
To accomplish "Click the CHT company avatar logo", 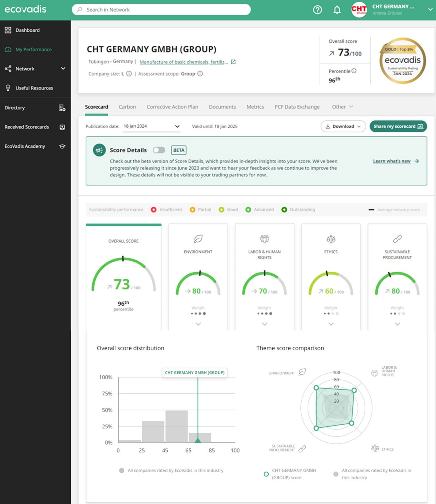I will [359, 9].
